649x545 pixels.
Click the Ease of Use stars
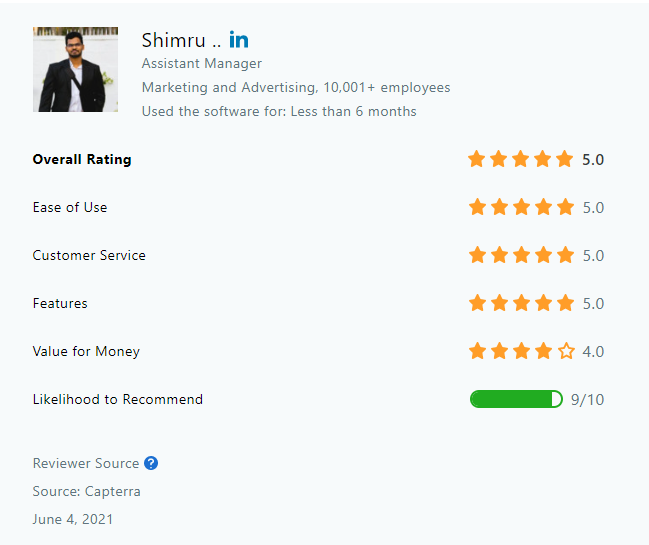click(x=521, y=207)
